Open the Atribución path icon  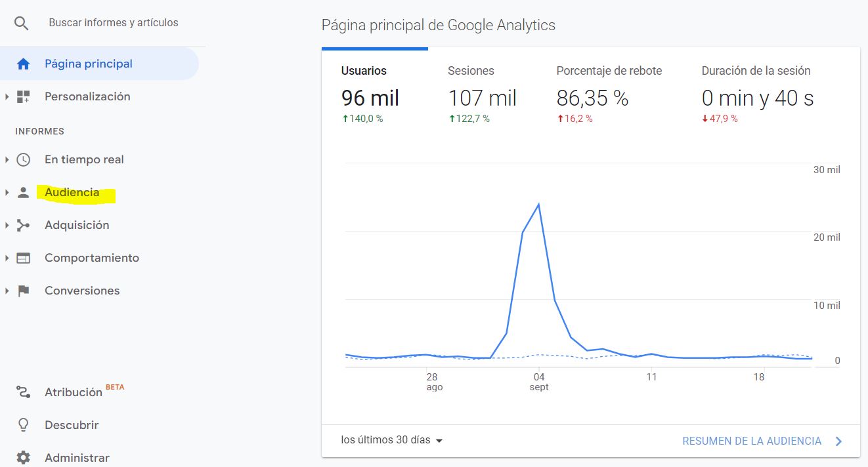(24, 392)
